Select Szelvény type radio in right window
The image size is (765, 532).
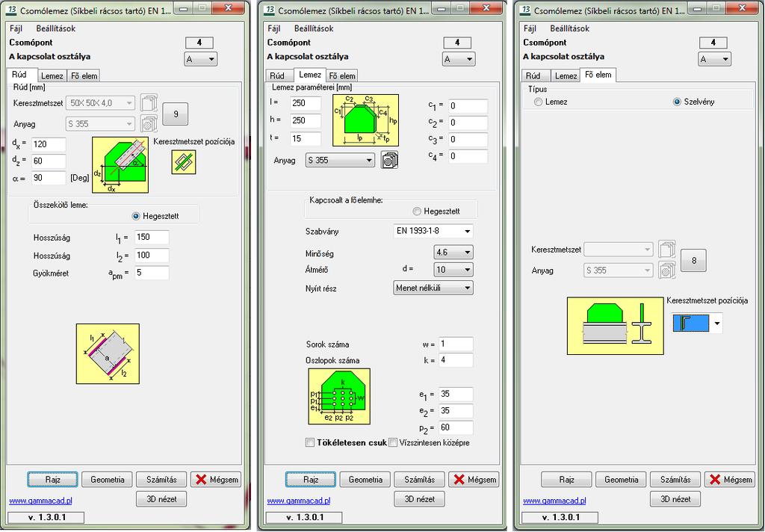coord(677,102)
